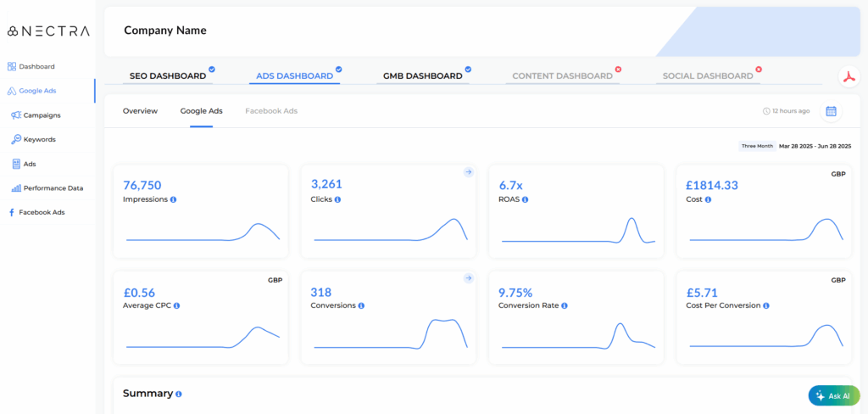Click the arrow icon on Clicks card
Image resolution: width=868 pixels, height=414 pixels.
[467, 172]
